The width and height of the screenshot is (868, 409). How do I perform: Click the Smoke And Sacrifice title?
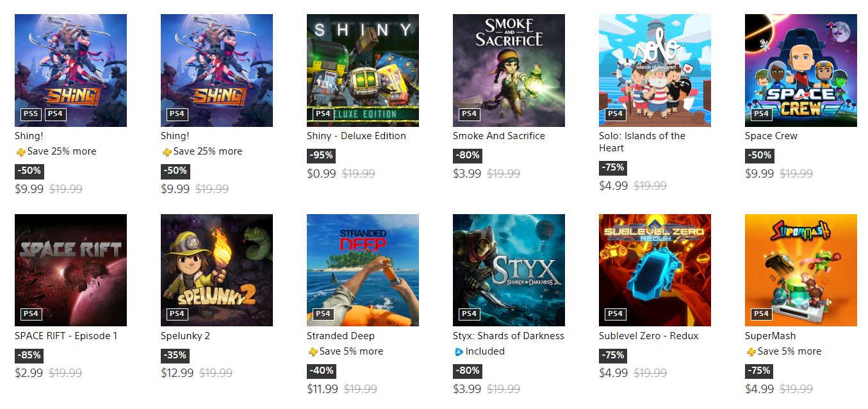tap(498, 136)
